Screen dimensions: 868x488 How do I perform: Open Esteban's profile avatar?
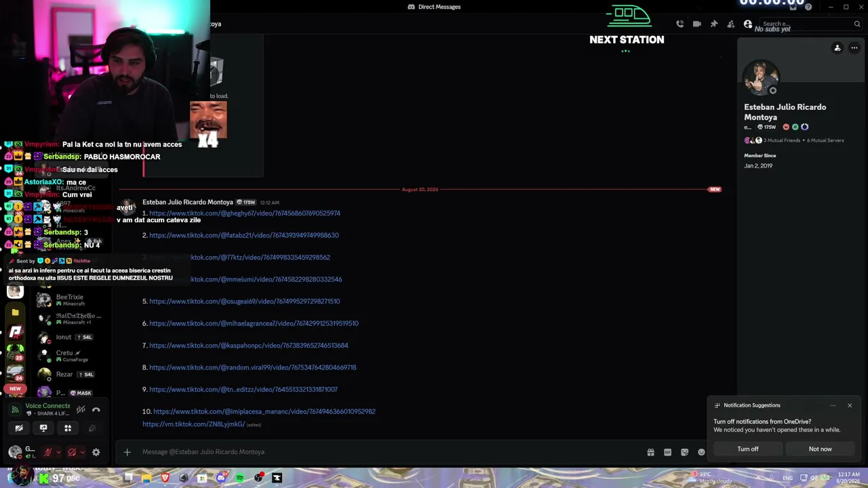(x=761, y=77)
